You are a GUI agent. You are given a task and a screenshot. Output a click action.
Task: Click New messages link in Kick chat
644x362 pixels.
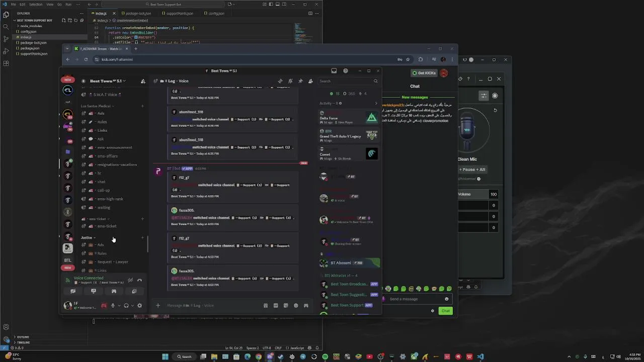pos(415,97)
